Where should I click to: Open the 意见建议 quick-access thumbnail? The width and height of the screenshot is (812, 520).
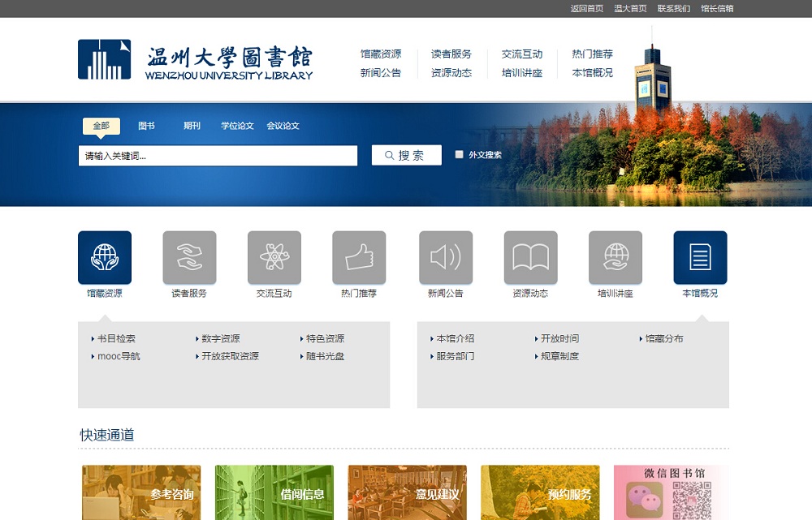coord(408,492)
